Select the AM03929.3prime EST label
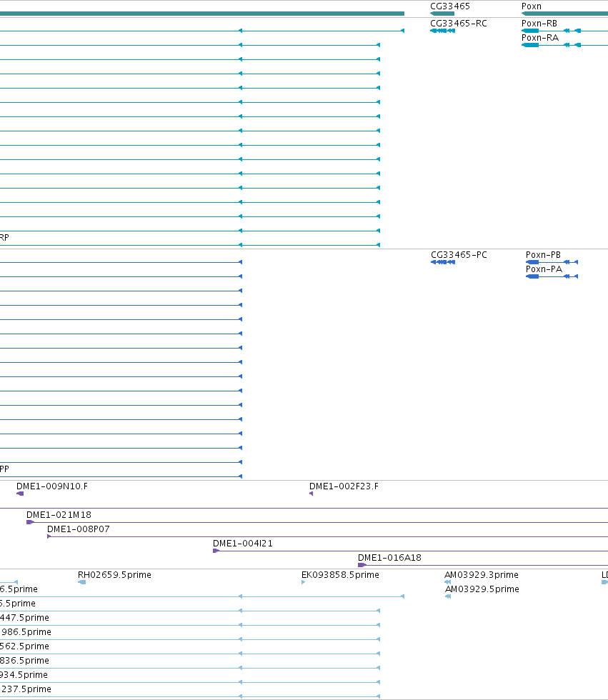 coord(482,574)
